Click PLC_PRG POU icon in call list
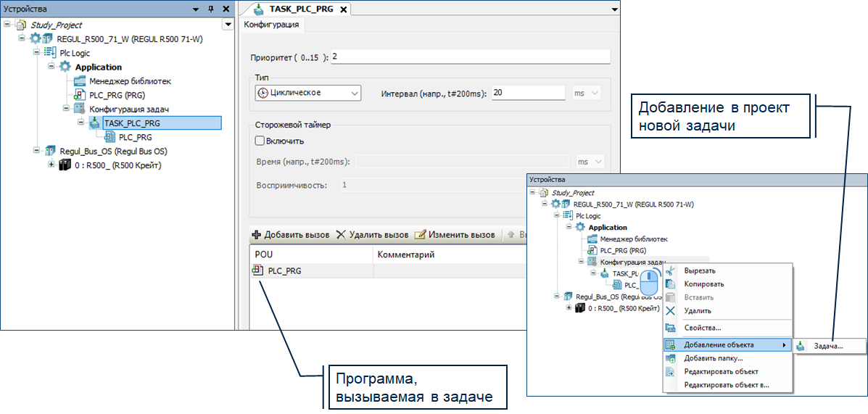Image resolution: width=868 pixels, height=414 pixels. coord(258,271)
